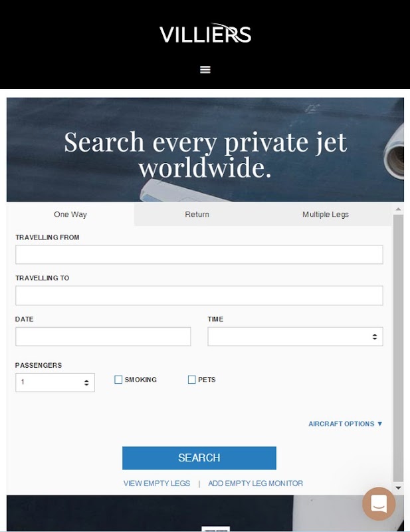The width and height of the screenshot is (410, 532).
Task: Click the scrollbar down arrow
Action: tap(399, 488)
